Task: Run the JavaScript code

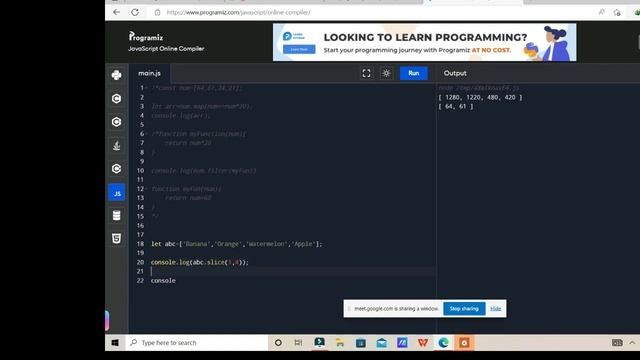Action: [x=413, y=73]
